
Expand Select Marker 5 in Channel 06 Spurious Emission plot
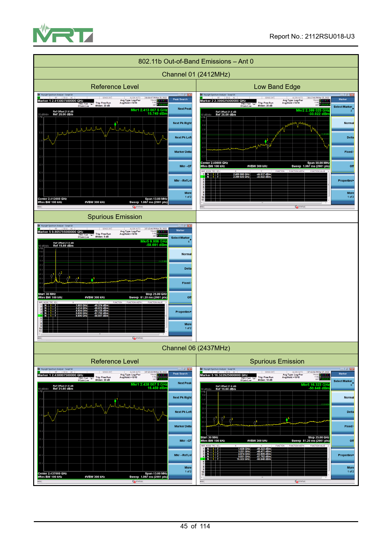343,383
